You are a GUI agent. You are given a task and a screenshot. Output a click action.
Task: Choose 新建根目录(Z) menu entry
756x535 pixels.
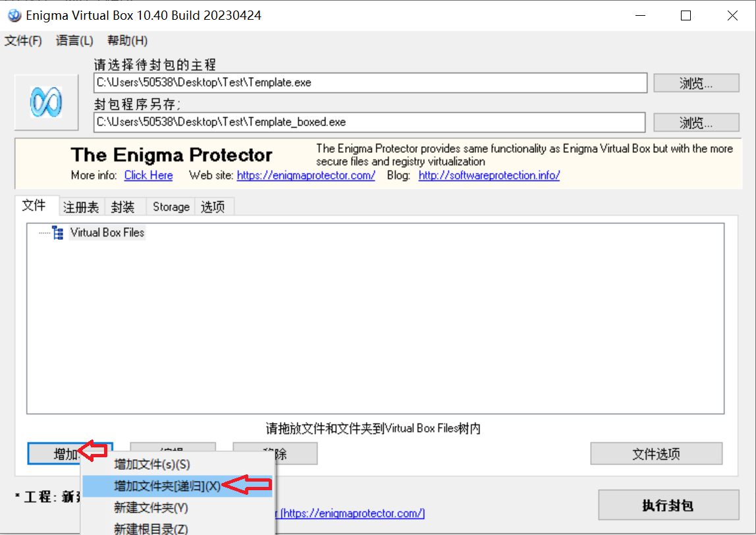click(x=178, y=528)
